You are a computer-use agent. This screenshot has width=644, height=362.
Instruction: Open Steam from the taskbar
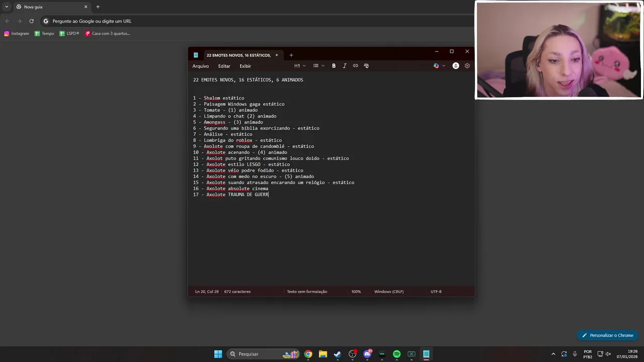point(338,354)
